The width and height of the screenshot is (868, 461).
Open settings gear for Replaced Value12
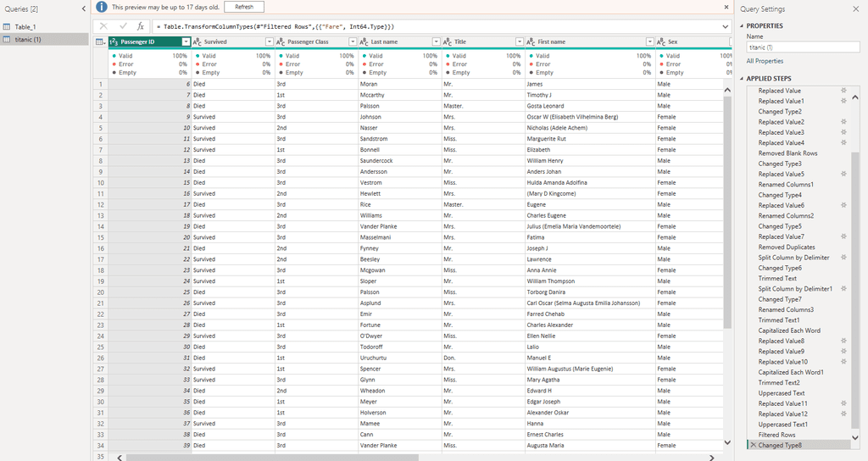point(843,414)
